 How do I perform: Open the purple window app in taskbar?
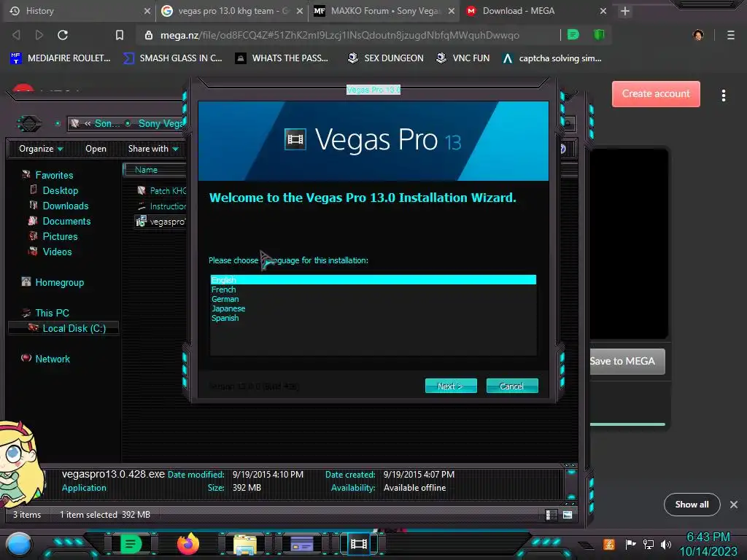click(x=301, y=543)
